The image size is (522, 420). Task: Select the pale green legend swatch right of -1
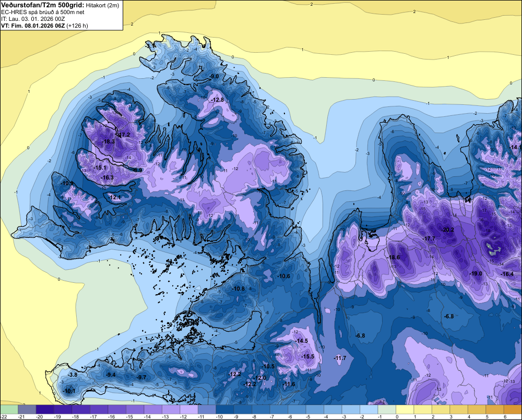click(387, 409)
